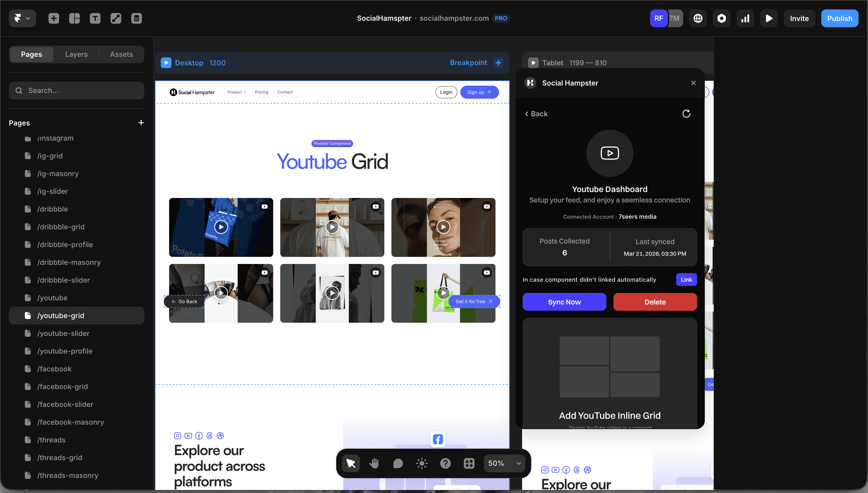Open the Insert plus tool

[54, 18]
